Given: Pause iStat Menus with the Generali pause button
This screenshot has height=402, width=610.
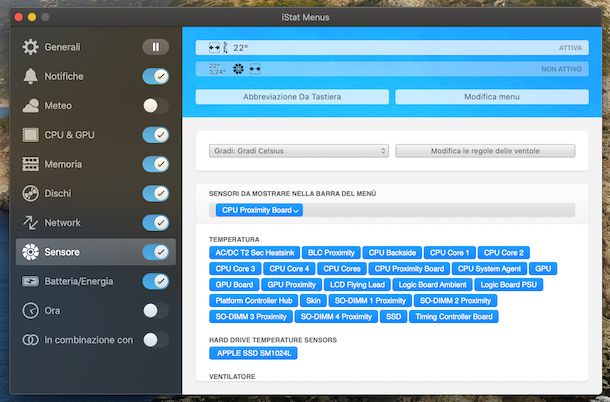Looking at the screenshot, I should (x=156, y=47).
